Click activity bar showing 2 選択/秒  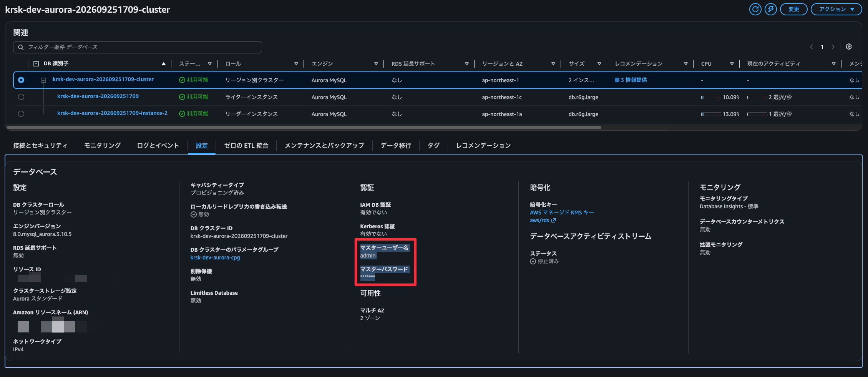tap(757, 97)
